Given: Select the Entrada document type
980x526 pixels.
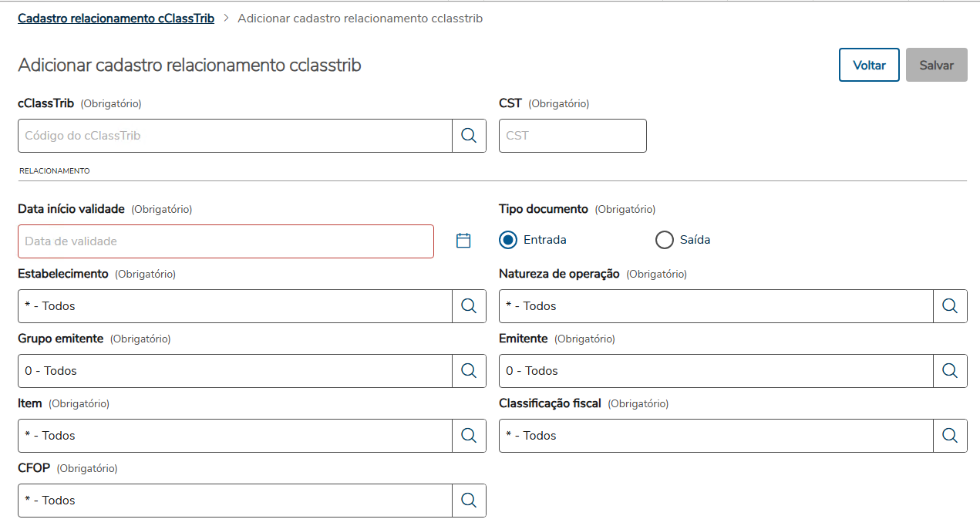Looking at the screenshot, I should 508,240.
